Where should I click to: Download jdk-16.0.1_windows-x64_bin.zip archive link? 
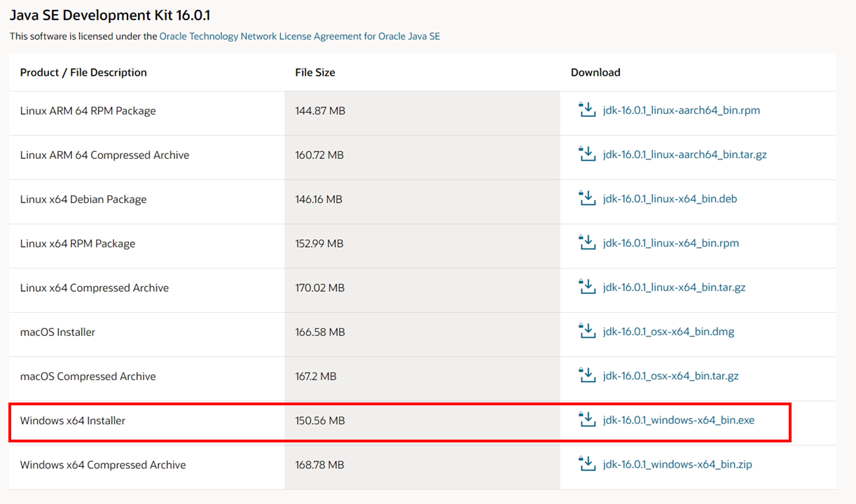coord(677,465)
